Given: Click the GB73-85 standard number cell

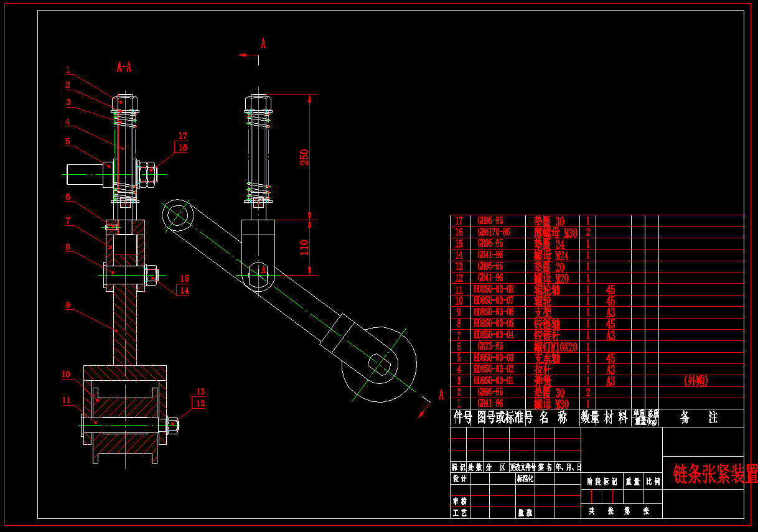Looking at the screenshot, I should pyautogui.click(x=490, y=347).
